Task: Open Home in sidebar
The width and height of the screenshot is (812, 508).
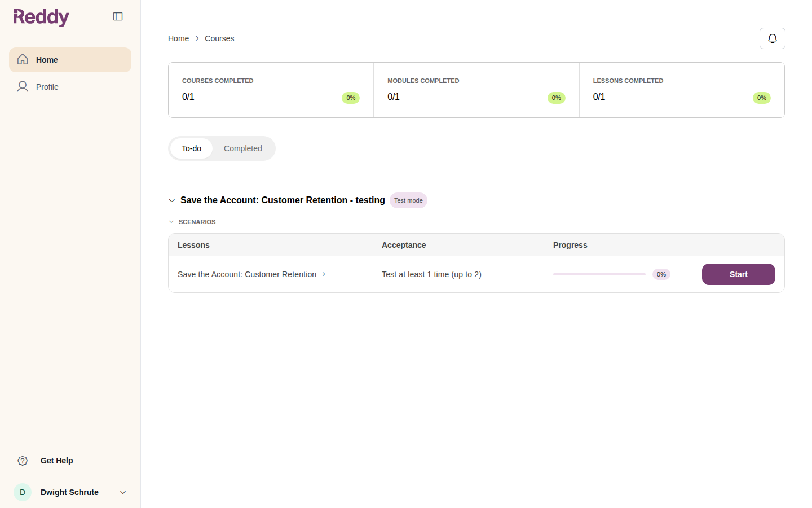Action: pos(70,60)
